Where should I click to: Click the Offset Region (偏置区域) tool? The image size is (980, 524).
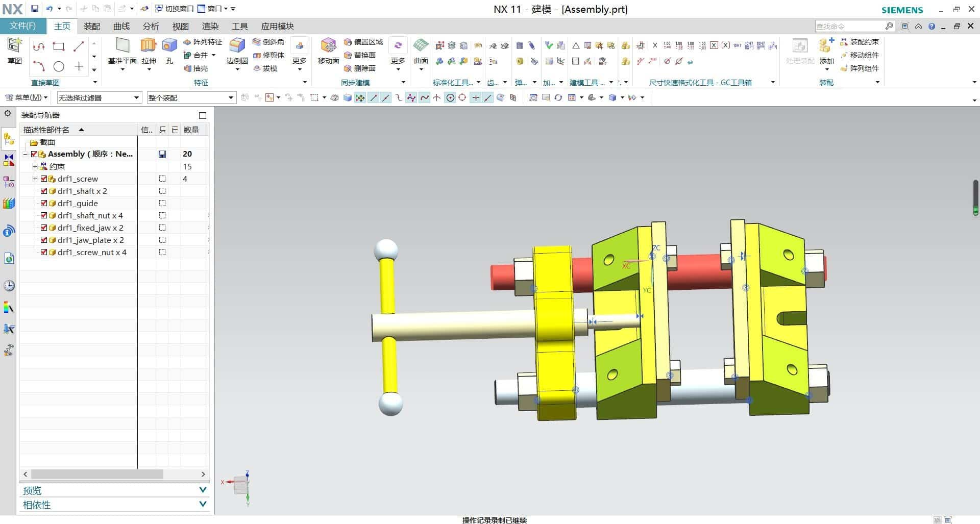click(363, 42)
